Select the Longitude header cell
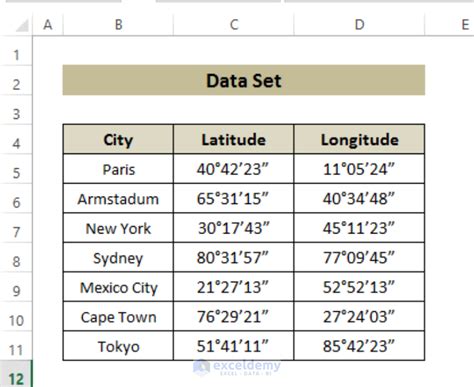The image size is (474, 387). pyautogui.click(x=359, y=139)
